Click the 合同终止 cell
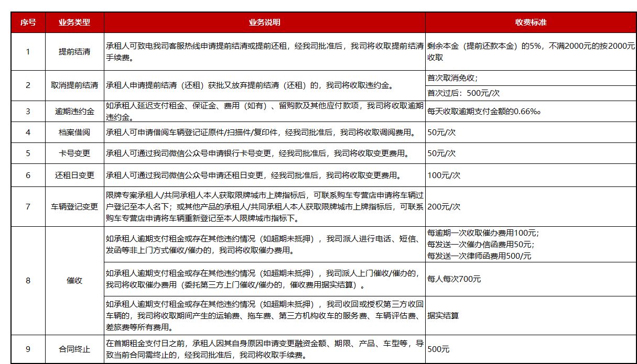Screen dimensions: 637x364 point(74,349)
